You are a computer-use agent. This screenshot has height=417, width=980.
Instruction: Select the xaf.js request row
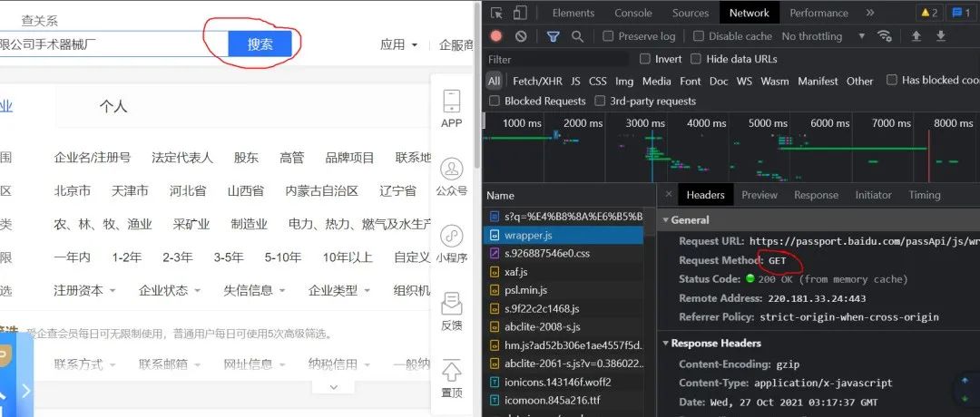563,272
